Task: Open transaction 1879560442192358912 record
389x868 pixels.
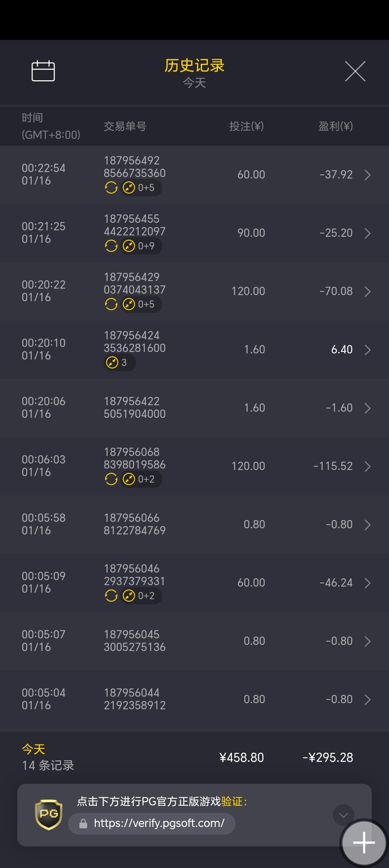Action: pyautogui.click(x=194, y=699)
